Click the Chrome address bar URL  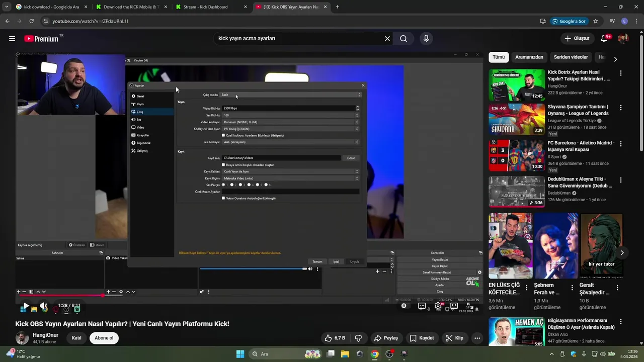[91, 21]
